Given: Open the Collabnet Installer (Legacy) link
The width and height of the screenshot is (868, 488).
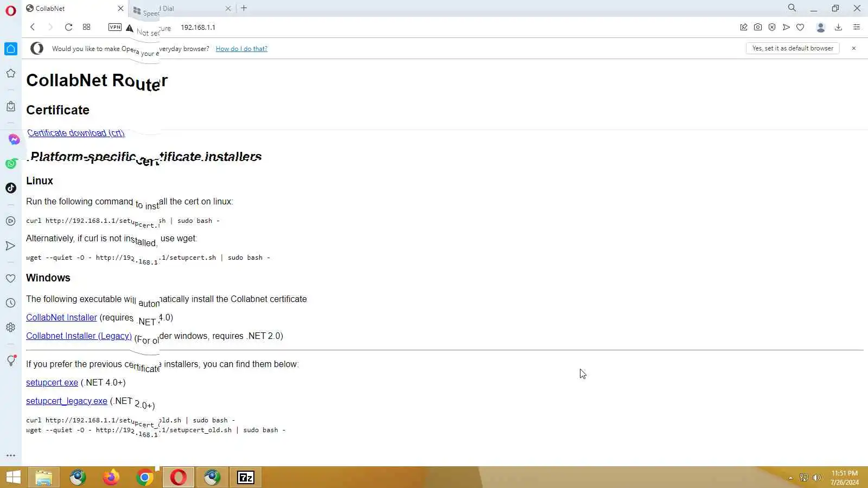Looking at the screenshot, I should (79, 336).
